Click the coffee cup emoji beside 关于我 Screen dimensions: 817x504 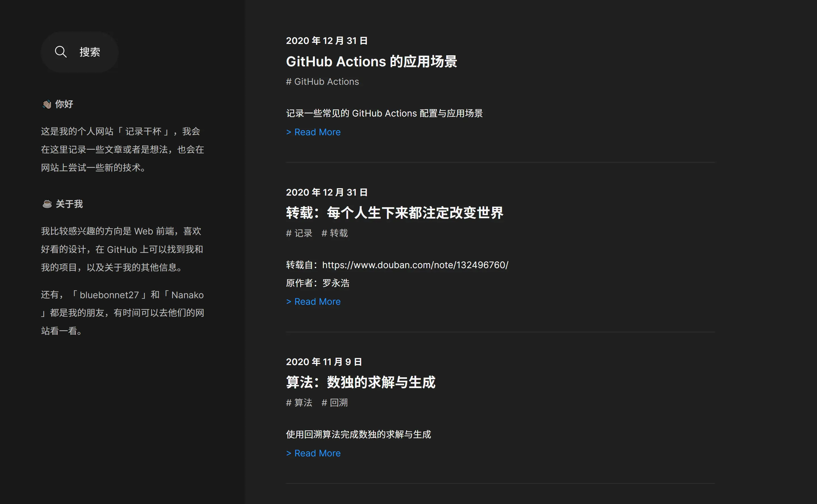[x=47, y=204]
